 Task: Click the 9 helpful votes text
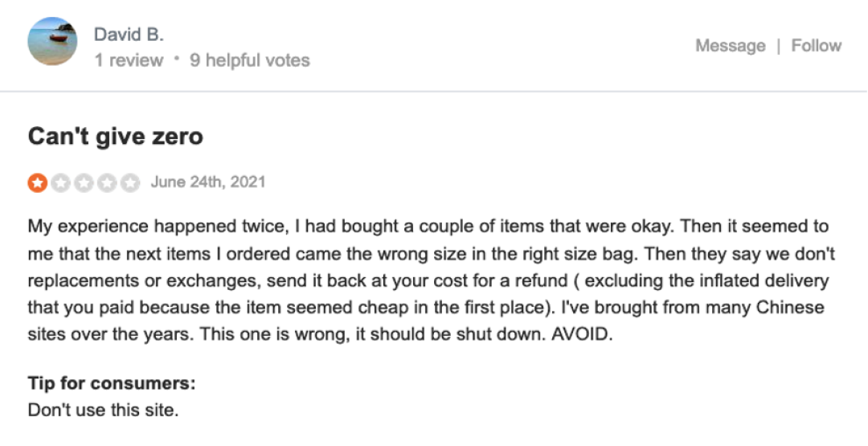click(249, 60)
